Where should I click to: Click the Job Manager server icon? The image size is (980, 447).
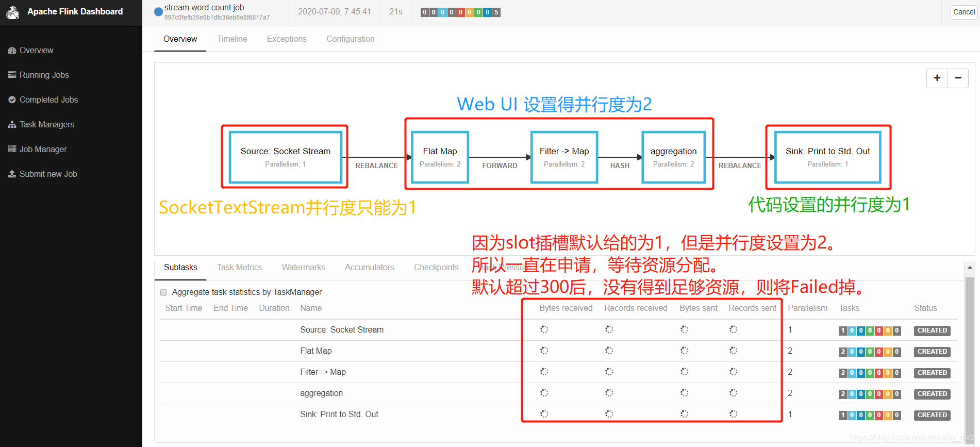(12, 150)
